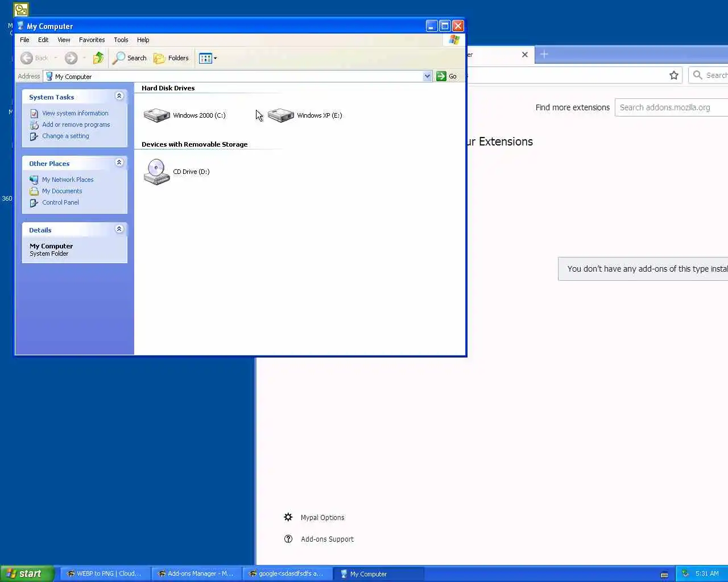Click the My Computer title bar icon

click(21, 26)
